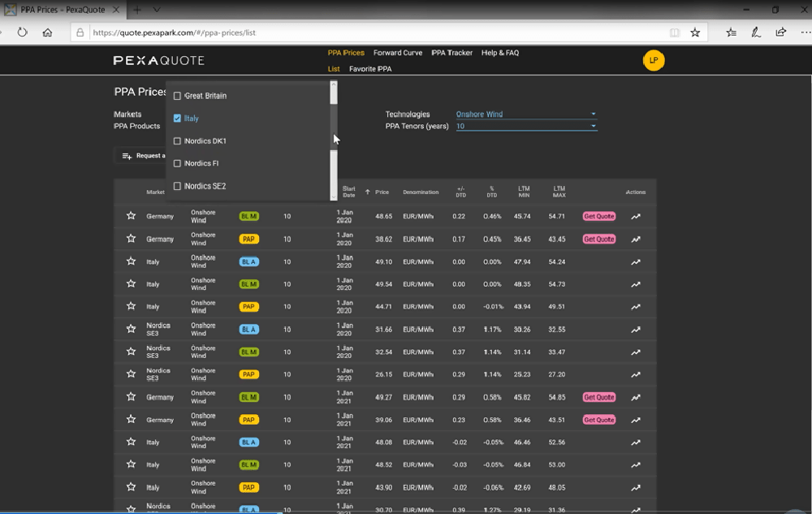
Task: Open a new browser tab
Action: point(136,9)
